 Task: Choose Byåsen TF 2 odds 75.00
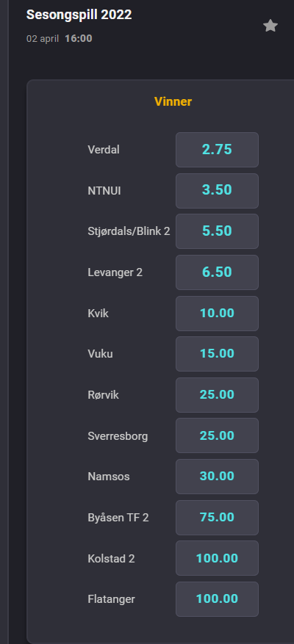[217, 518]
